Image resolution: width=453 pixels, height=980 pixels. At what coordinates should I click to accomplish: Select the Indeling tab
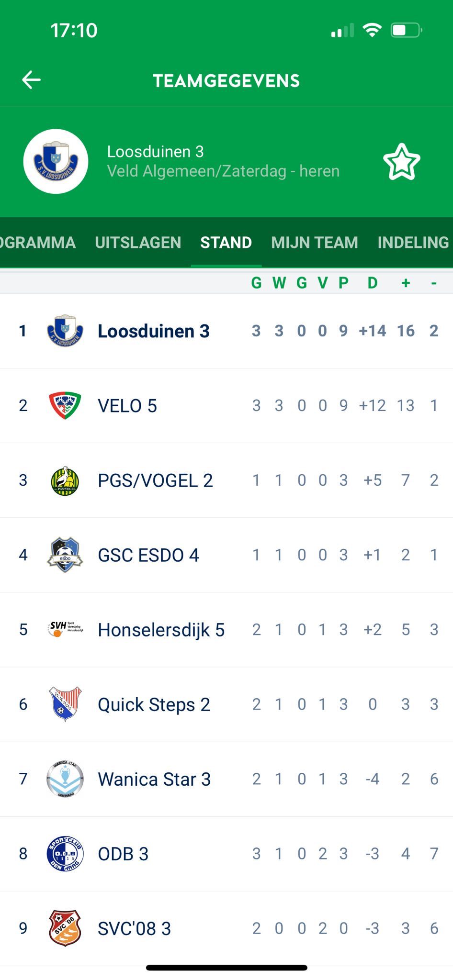pyautogui.click(x=413, y=243)
